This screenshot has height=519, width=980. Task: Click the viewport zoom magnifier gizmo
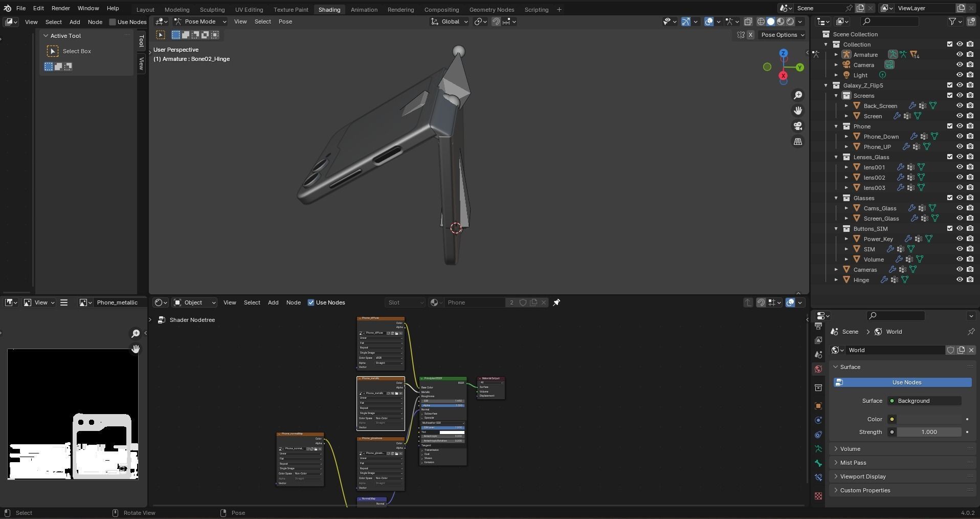click(798, 95)
